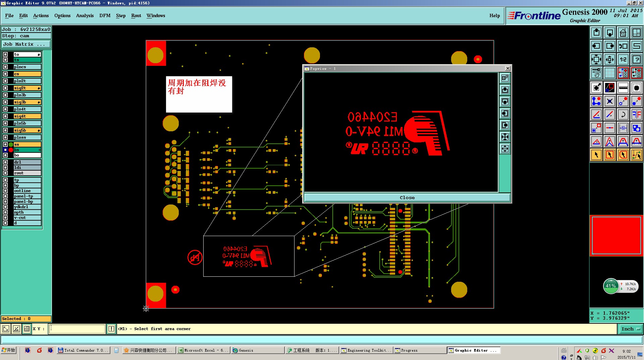644x360 pixels.
Task: Toggle display checkbox for layer pln3b
Action: click(5, 95)
